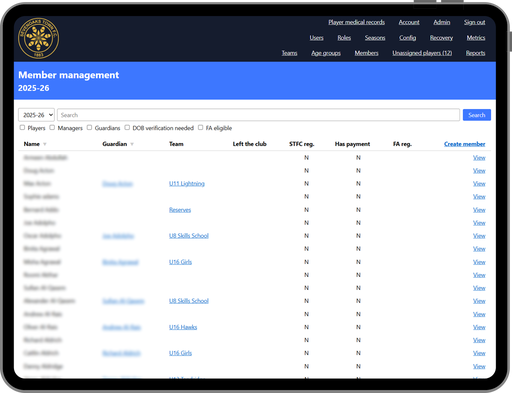
Task: Navigate to the Metrics page
Action: point(476,38)
